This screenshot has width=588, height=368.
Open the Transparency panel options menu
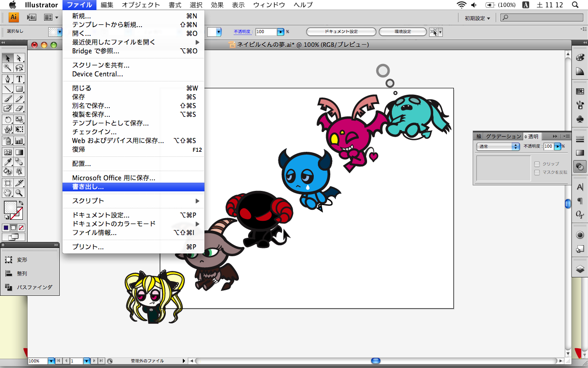[x=567, y=136]
